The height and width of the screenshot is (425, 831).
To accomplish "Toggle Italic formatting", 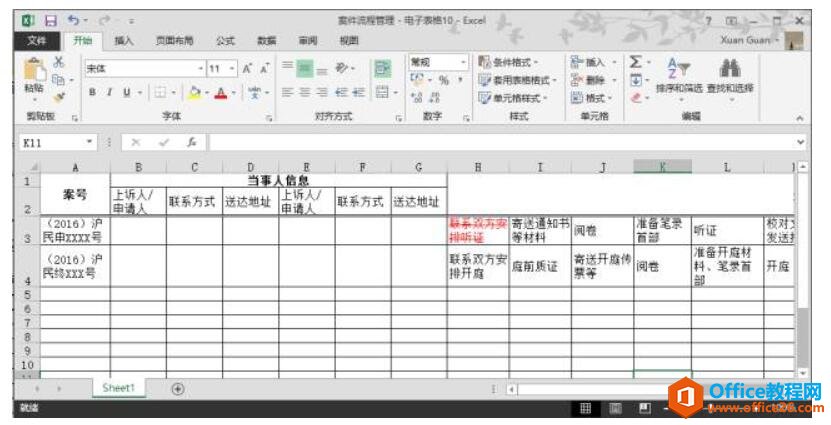I will coord(109,93).
